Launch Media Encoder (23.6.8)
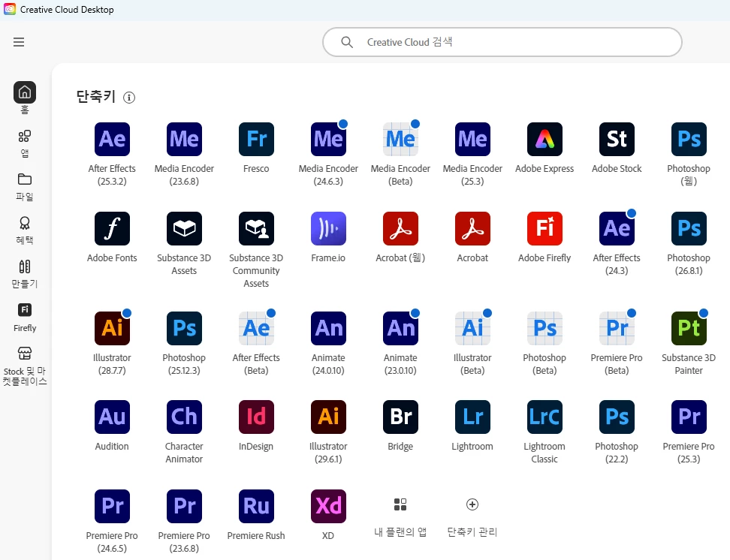Viewport: 730px width, 560px height. [184, 139]
